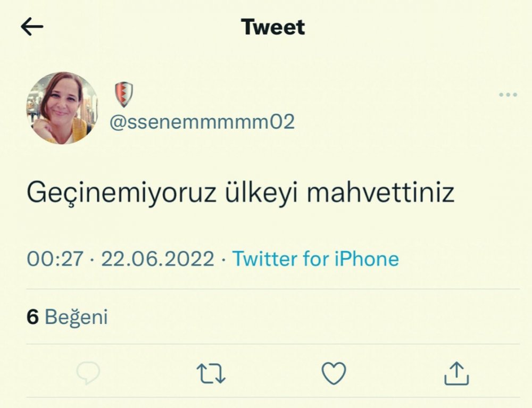Go back using the left arrow
532x408 pixels.
pyautogui.click(x=32, y=27)
